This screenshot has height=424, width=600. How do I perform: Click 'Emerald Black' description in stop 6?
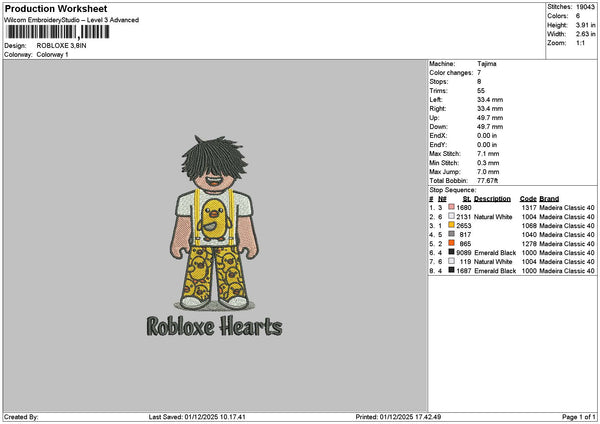coord(495,253)
